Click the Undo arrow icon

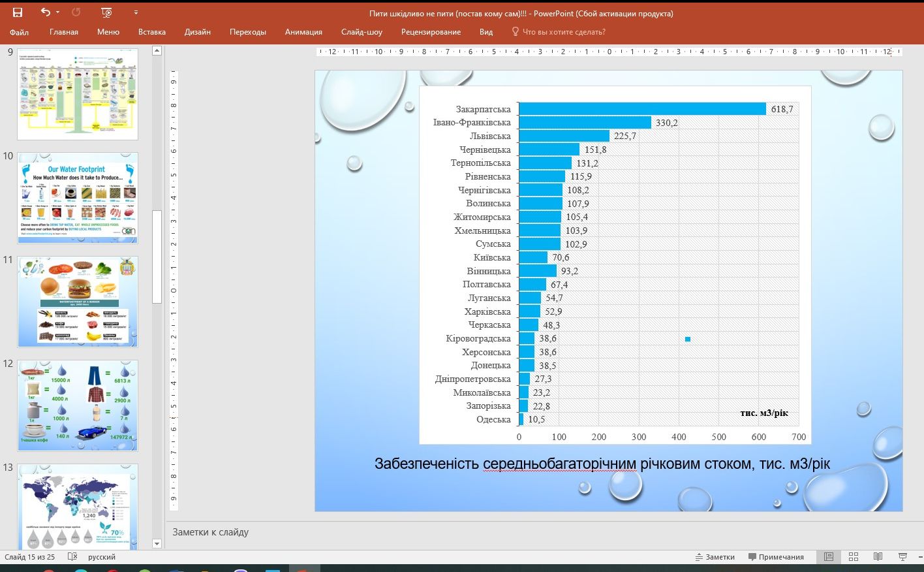coord(44,12)
